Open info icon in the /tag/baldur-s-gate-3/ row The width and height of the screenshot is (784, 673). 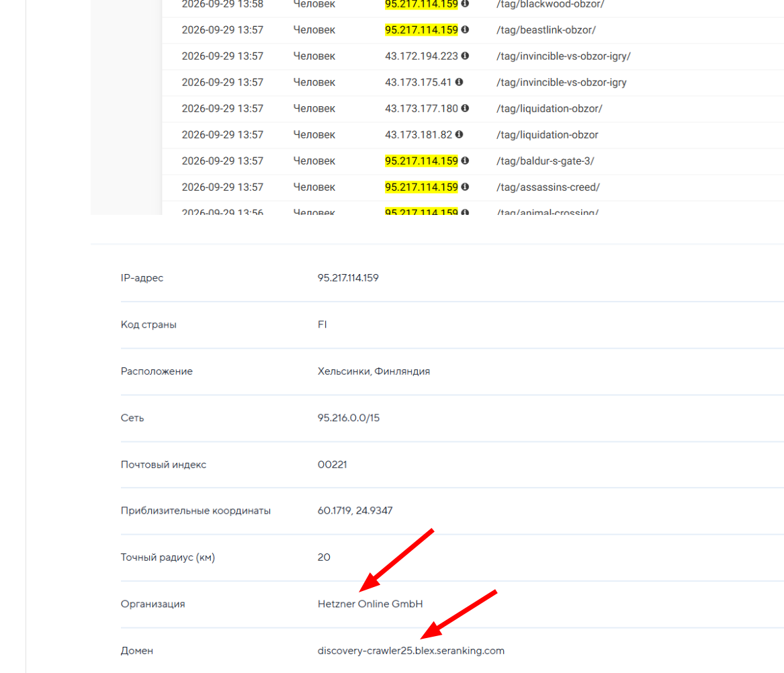465,161
